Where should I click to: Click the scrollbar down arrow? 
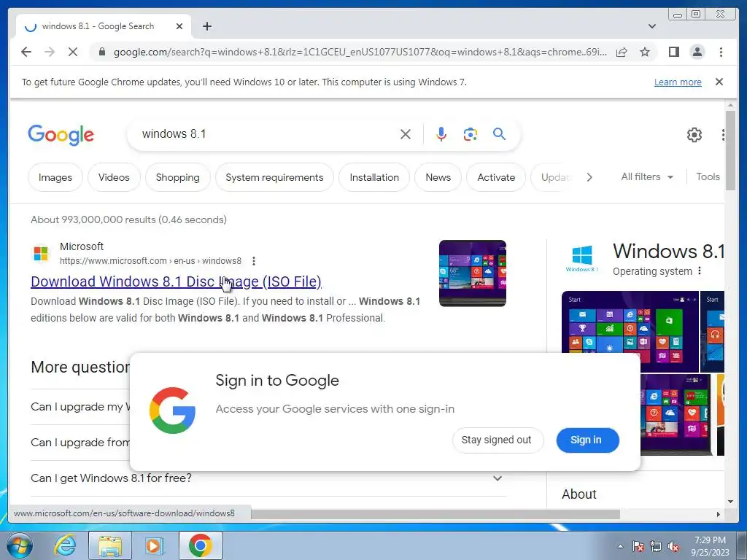click(730, 502)
